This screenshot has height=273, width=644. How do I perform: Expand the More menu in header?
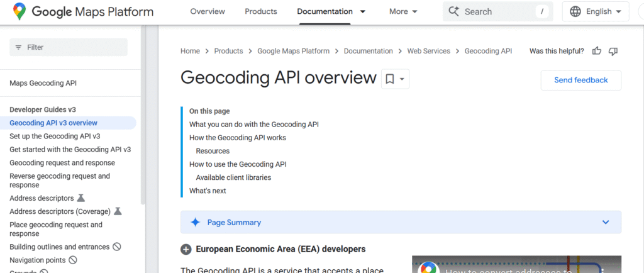coord(403,11)
